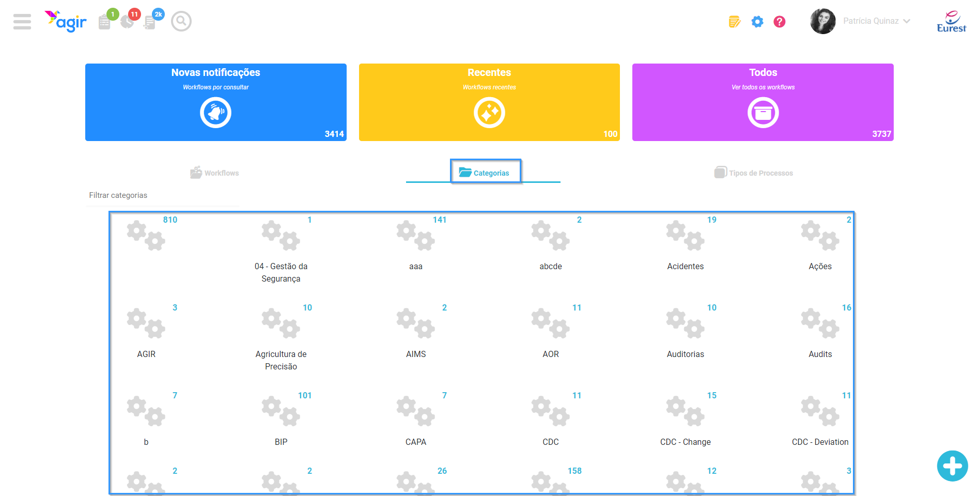Click the round plus add button
The height and width of the screenshot is (496, 980).
[x=953, y=466]
